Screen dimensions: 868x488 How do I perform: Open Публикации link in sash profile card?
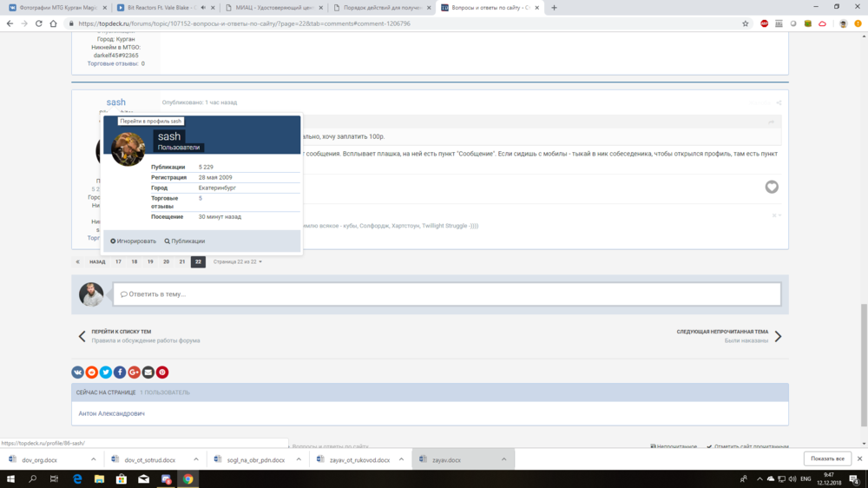(x=185, y=241)
